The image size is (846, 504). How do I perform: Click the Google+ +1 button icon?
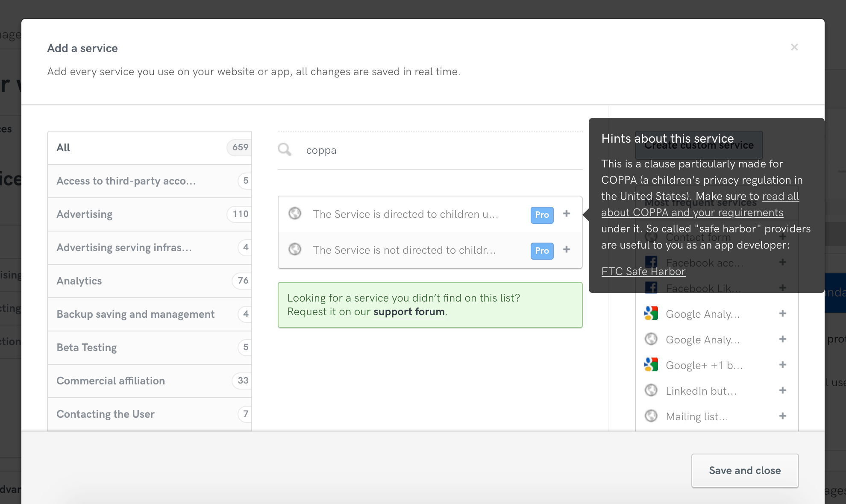click(651, 364)
